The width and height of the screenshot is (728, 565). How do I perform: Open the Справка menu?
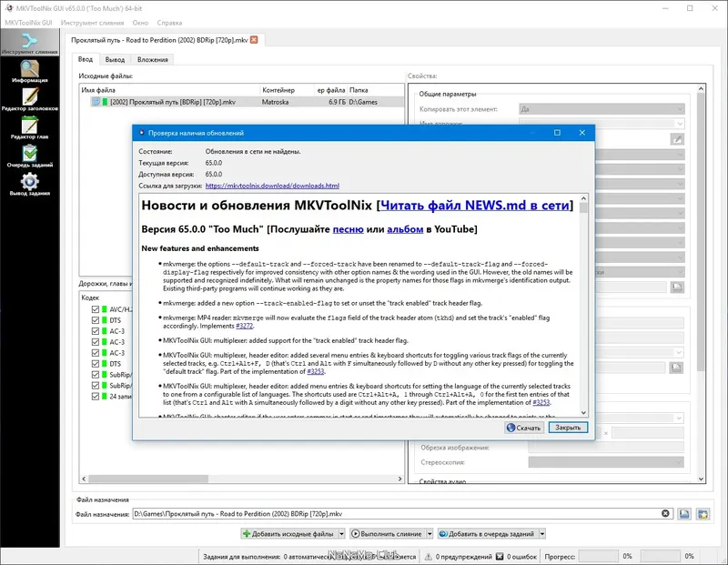169,23
